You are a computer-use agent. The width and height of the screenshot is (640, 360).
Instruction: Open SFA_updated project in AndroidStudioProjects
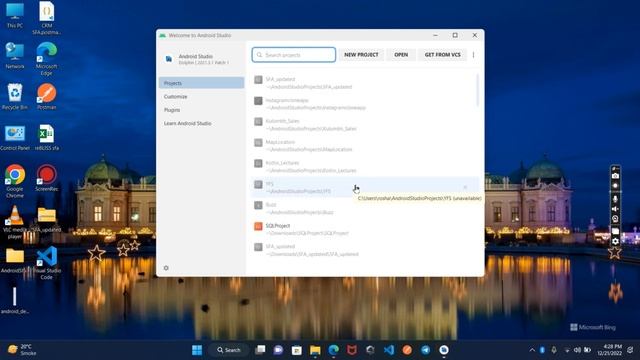click(x=363, y=83)
